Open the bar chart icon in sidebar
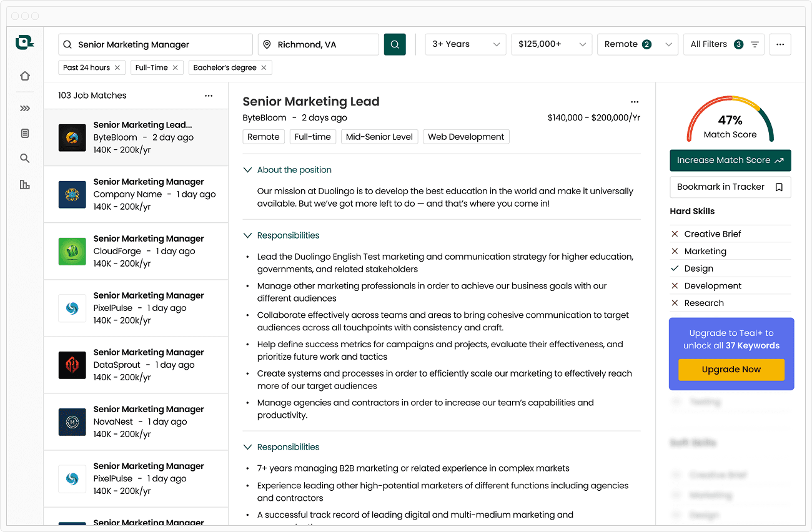 pos(25,185)
